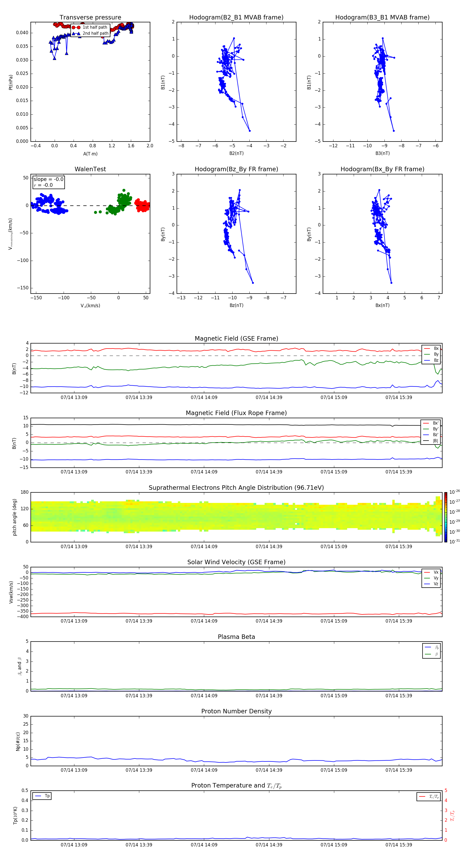Click 'Proton Temperature and Te/Tp' title

[236, 785]
